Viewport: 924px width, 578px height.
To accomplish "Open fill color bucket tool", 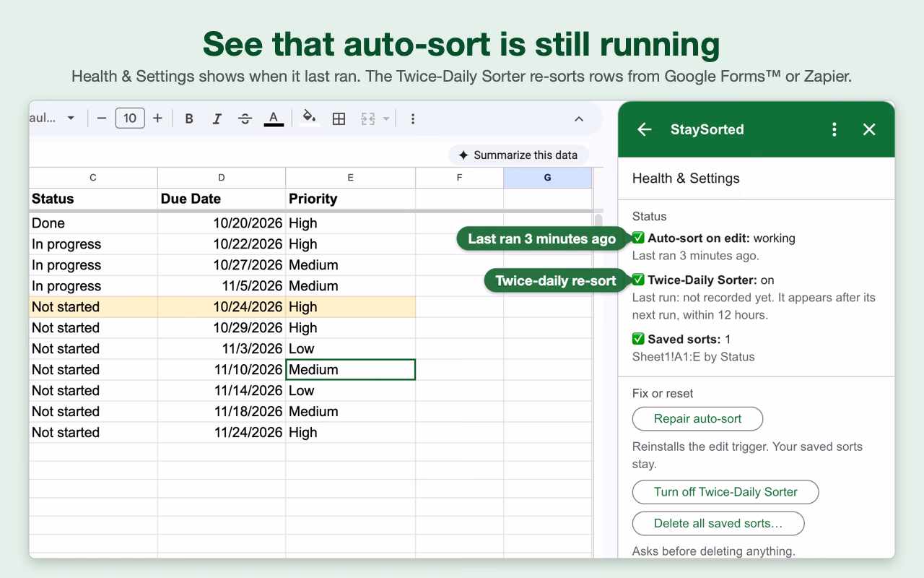I will pyautogui.click(x=309, y=118).
